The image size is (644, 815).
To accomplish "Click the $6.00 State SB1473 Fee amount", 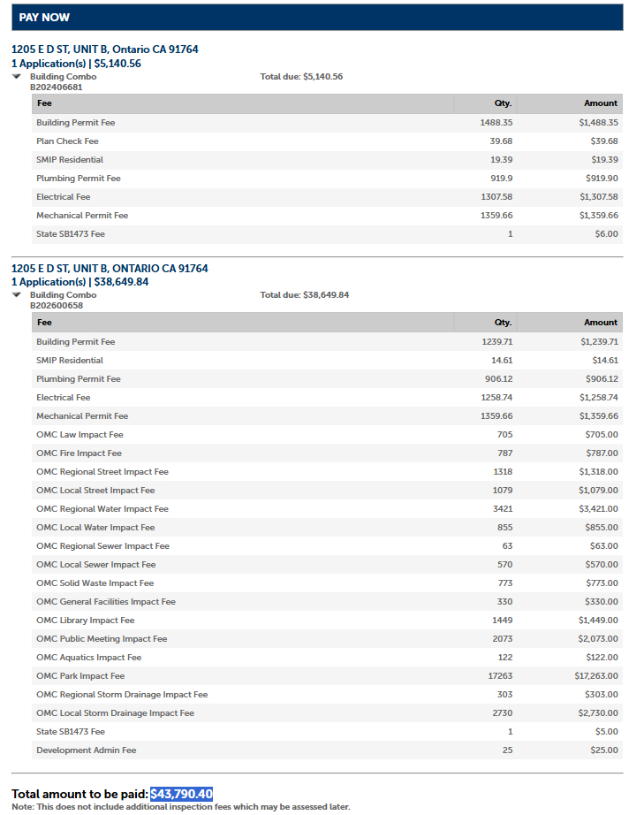I will coord(606,234).
